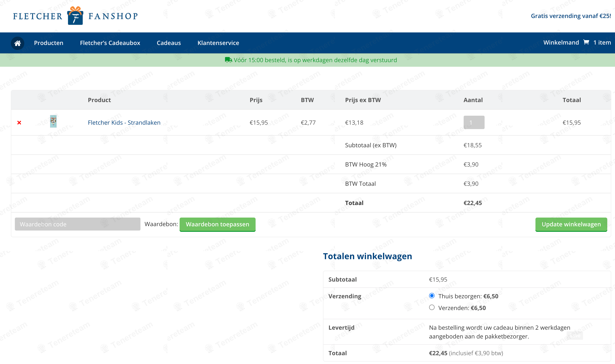Open the Producten menu

pos(49,43)
